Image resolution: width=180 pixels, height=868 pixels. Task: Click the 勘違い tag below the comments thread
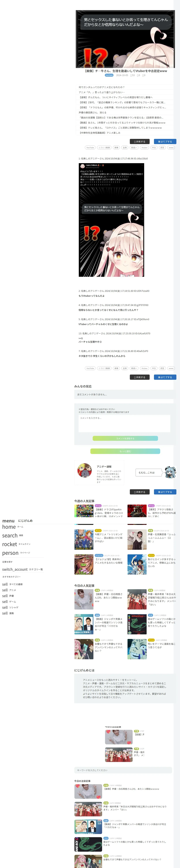tap(134, 368)
